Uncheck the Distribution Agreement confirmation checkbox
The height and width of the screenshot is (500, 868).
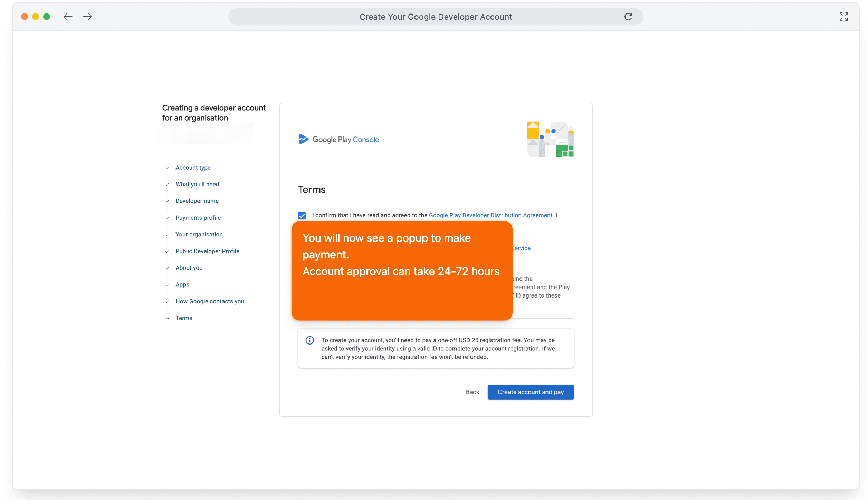pos(302,216)
